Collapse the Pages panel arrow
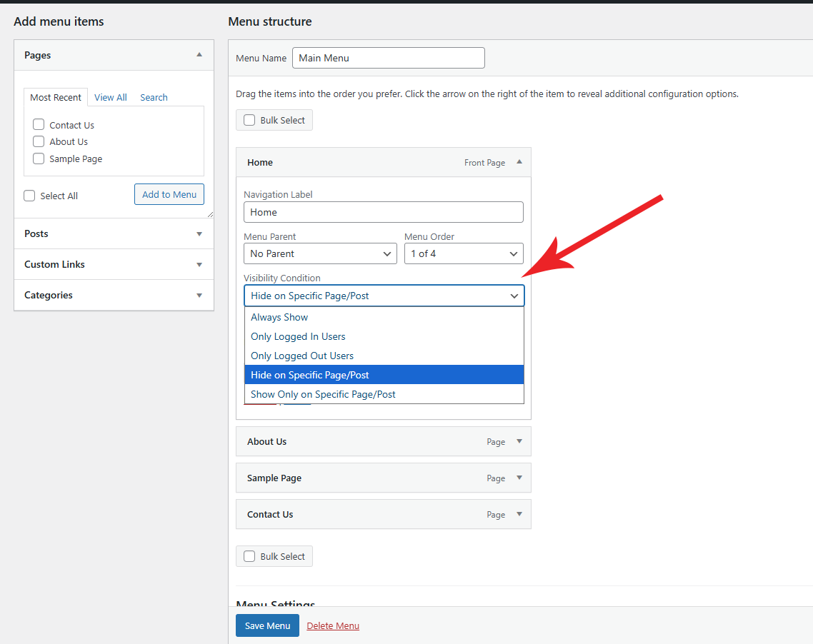813x644 pixels. tap(199, 55)
